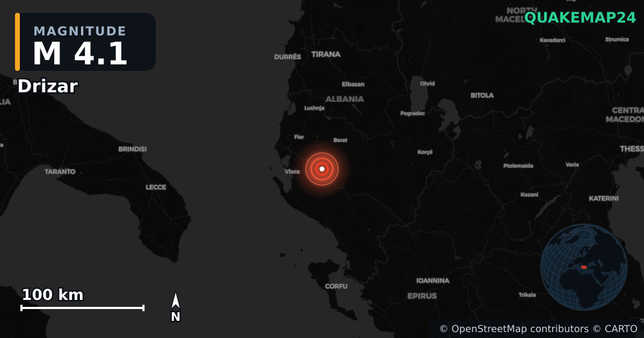Viewport: 644px width, 338px height.
Task: Open the OpenStreetMap contributors attribution
Action: (x=514, y=329)
